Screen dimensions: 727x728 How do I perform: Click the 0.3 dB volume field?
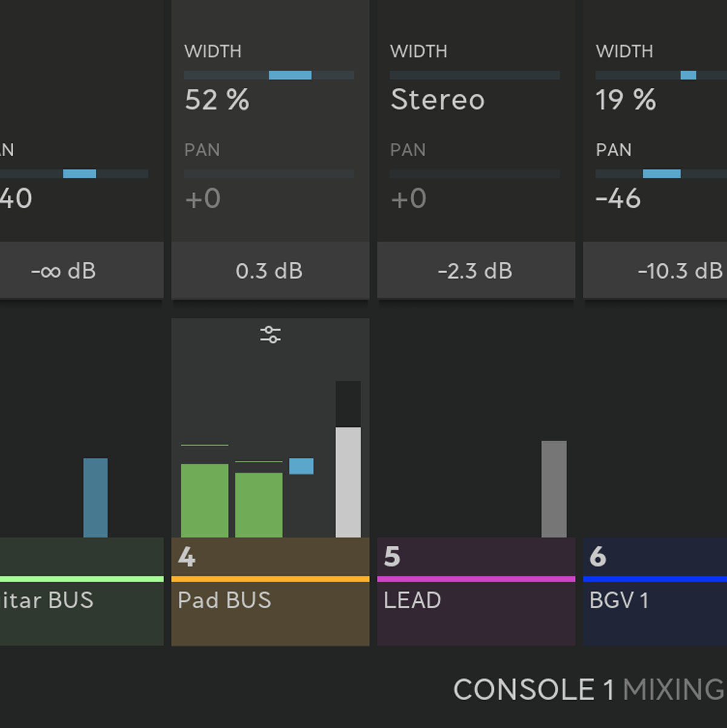tap(270, 271)
